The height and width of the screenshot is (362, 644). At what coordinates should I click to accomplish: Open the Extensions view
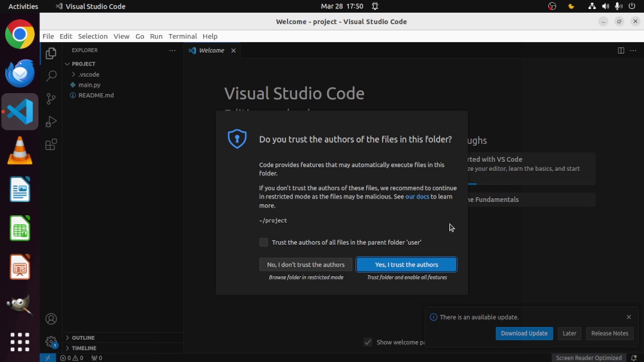tap(51, 145)
